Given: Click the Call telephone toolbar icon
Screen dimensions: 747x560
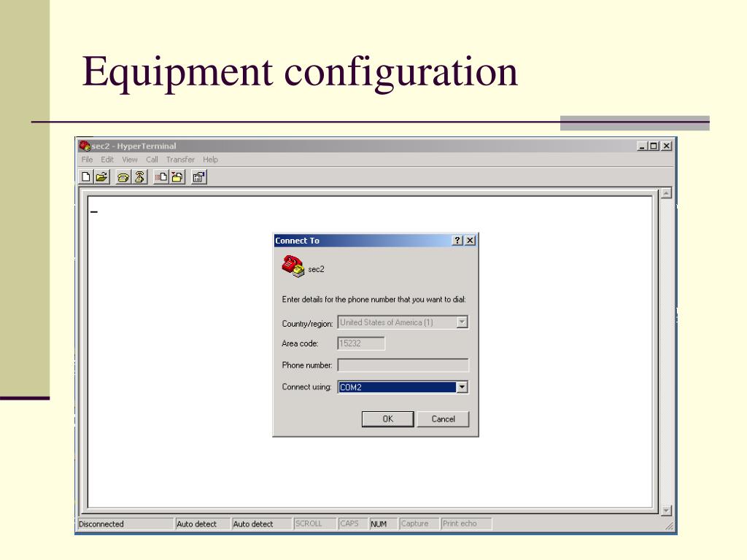Looking at the screenshot, I should (123, 177).
